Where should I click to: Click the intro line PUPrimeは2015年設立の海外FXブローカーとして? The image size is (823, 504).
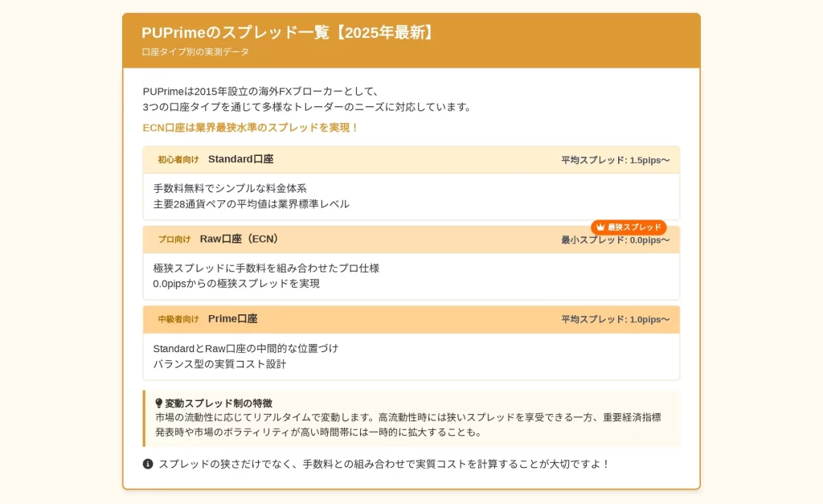click(x=261, y=92)
